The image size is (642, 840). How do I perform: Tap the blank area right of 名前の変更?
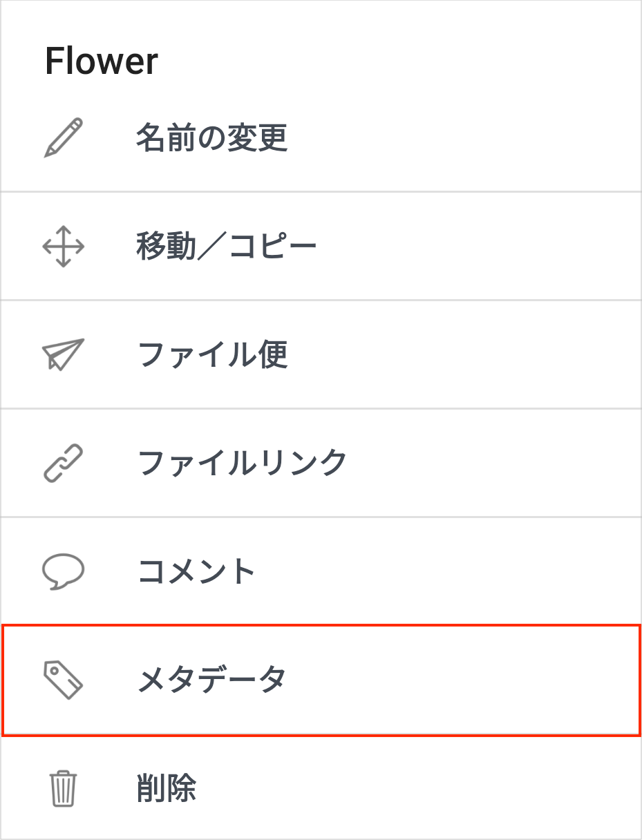(464, 137)
